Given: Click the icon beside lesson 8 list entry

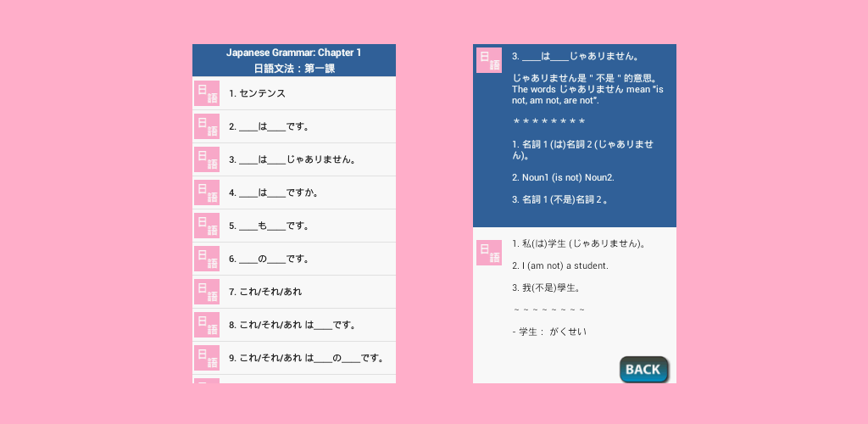Looking at the screenshot, I should (x=207, y=325).
